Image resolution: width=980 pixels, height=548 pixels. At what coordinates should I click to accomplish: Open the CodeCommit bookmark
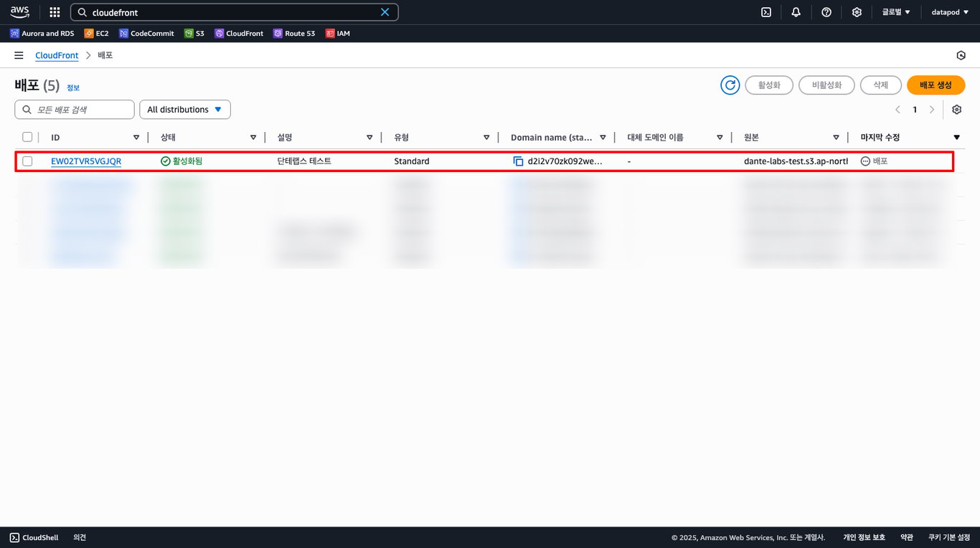[x=146, y=34]
